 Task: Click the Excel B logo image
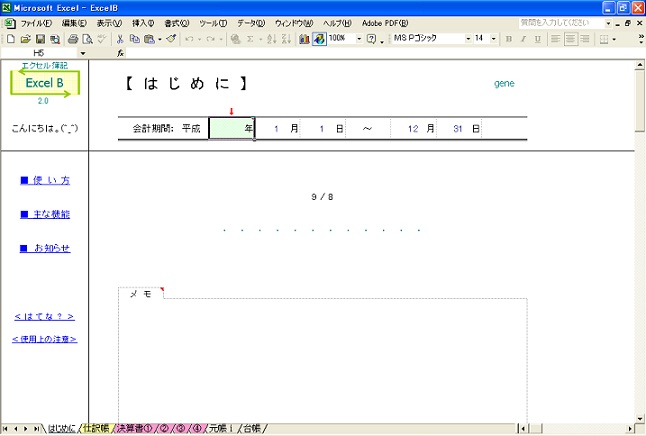[x=44, y=84]
